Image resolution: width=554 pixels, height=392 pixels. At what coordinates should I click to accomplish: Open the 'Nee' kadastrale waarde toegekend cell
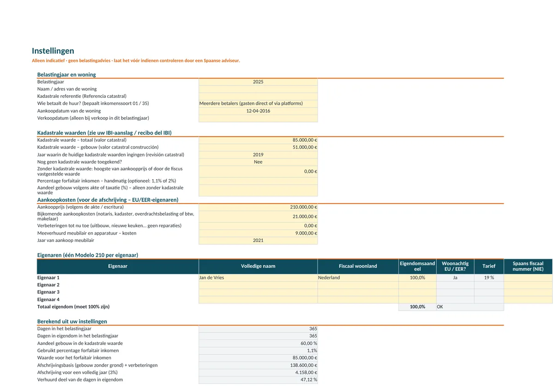[258, 162]
